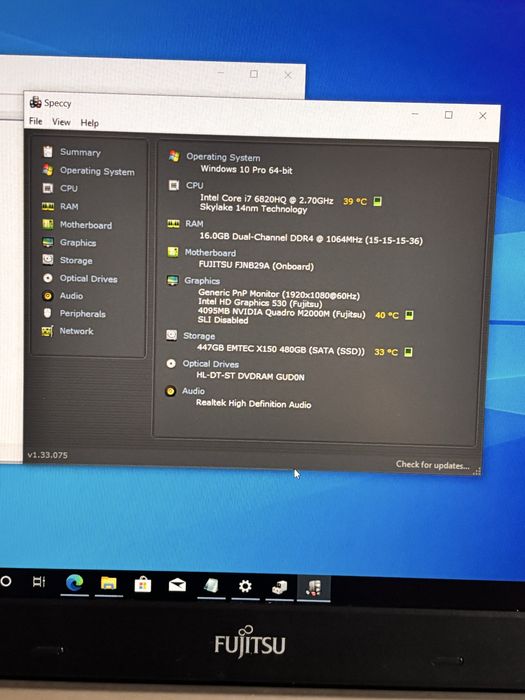Click the RAM stick icon in summary panel
This screenshot has height=700, width=525.
pos(173,224)
